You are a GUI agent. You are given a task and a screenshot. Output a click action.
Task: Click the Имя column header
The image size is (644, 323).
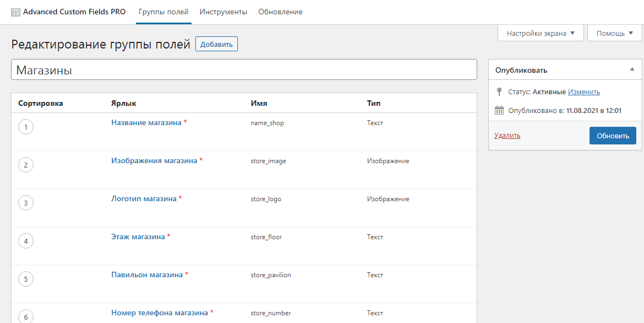click(259, 103)
